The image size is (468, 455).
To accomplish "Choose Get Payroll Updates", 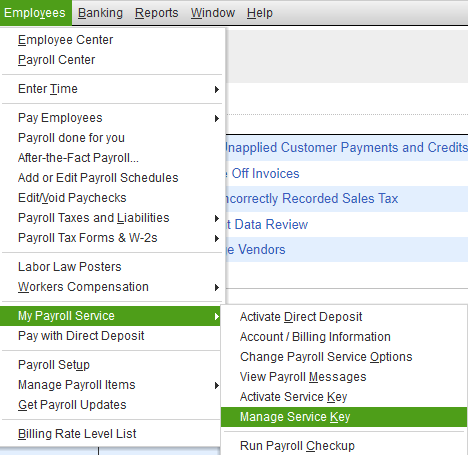I will pyautogui.click(x=111, y=405).
